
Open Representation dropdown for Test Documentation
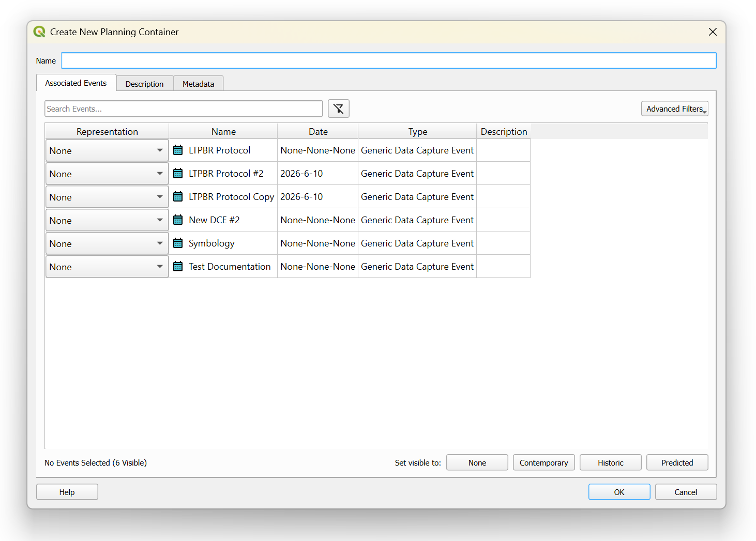[107, 267]
